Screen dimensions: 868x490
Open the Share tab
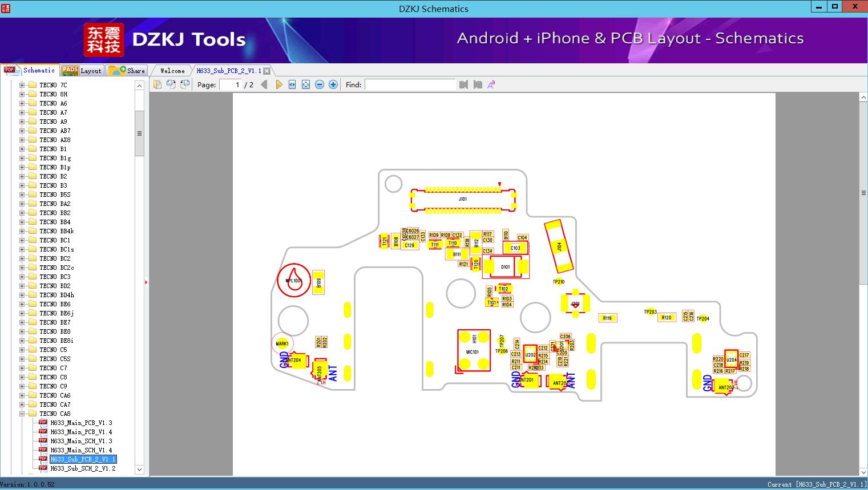(x=127, y=71)
